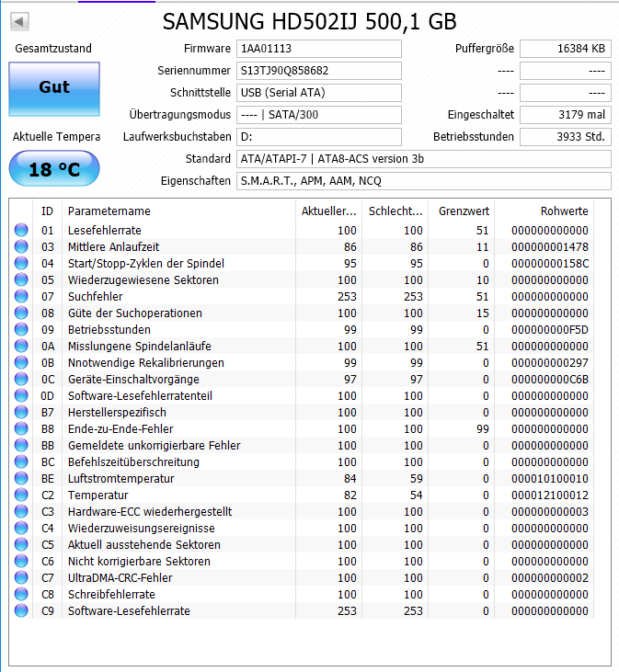Select the Lesefehlerrate parameter name
Image resolution: width=619 pixels, height=672 pixels.
click(105, 230)
